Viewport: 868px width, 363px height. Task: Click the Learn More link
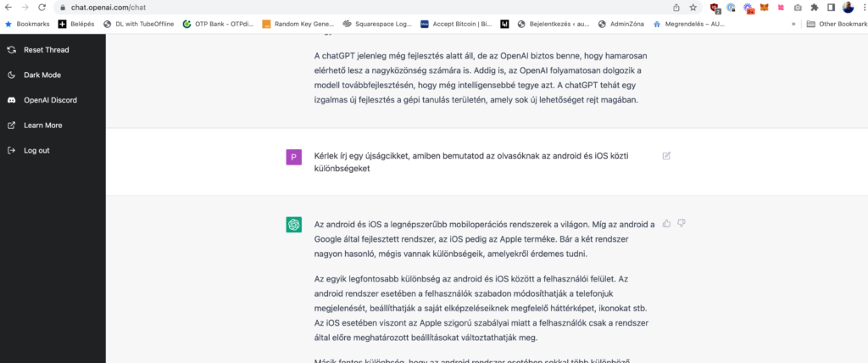pyautogui.click(x=42, y=126)
